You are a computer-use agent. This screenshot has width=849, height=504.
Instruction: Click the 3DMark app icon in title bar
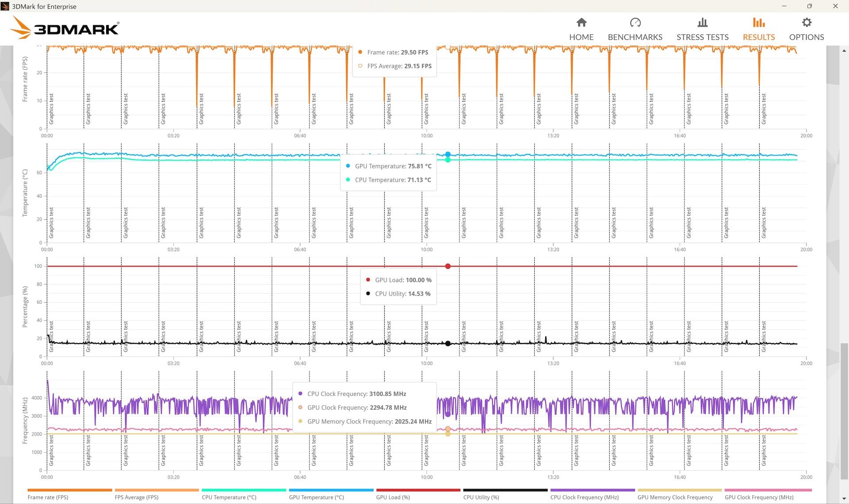pos(5,6)
